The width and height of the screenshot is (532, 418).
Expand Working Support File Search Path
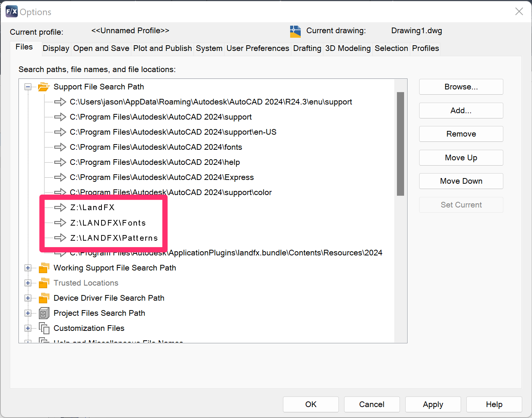pyautogui.click(x=28, y=268)
